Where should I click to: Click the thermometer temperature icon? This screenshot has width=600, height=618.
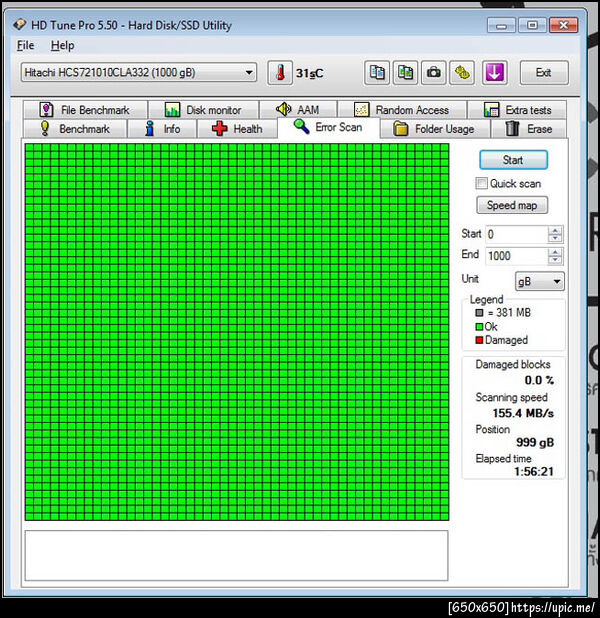(x=280, y=73)
